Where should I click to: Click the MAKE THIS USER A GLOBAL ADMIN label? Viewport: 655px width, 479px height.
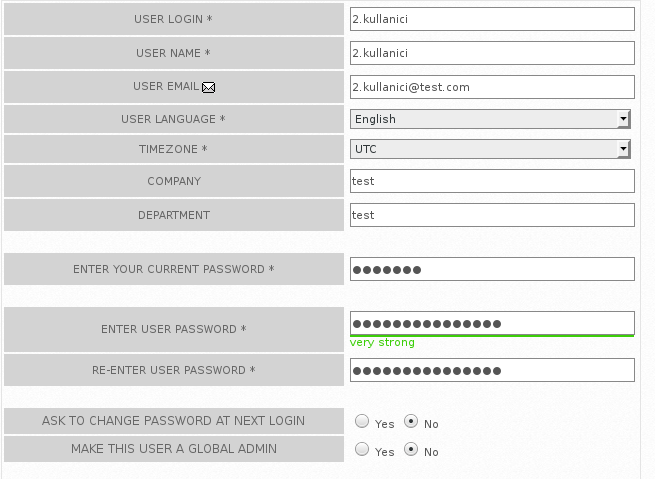point(174,449)
